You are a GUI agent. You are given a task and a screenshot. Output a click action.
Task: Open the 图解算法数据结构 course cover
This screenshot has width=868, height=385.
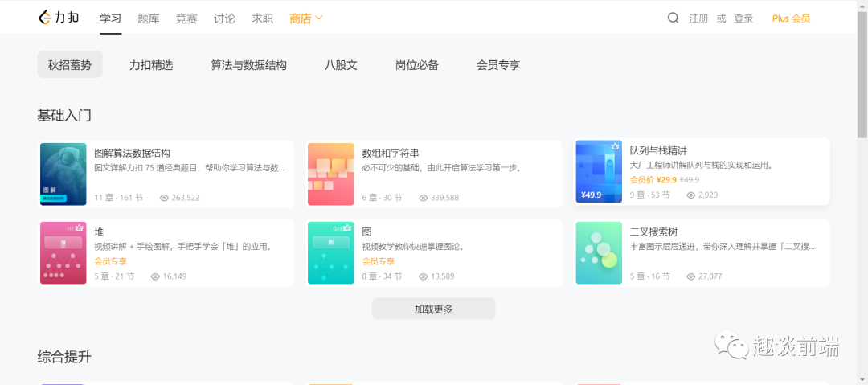(x=63, y=174)
